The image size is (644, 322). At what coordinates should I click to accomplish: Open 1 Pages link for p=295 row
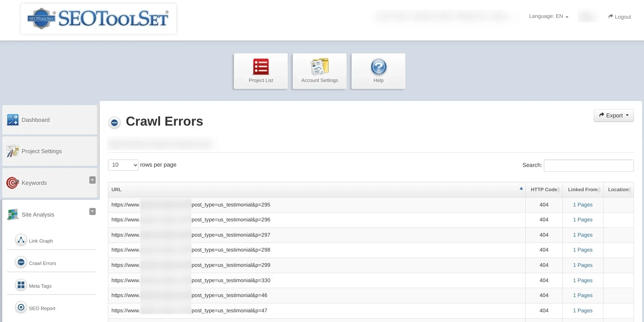pos(583,205)
